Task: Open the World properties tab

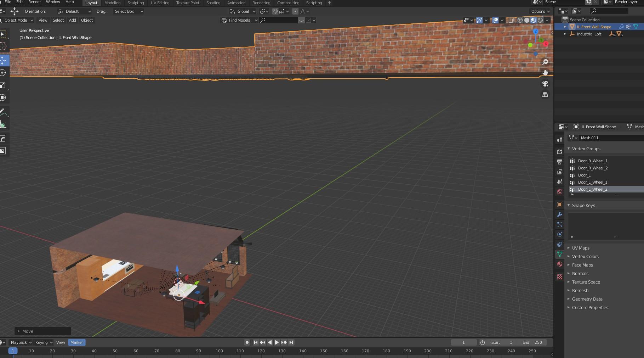Action: (x=560, y=192)
